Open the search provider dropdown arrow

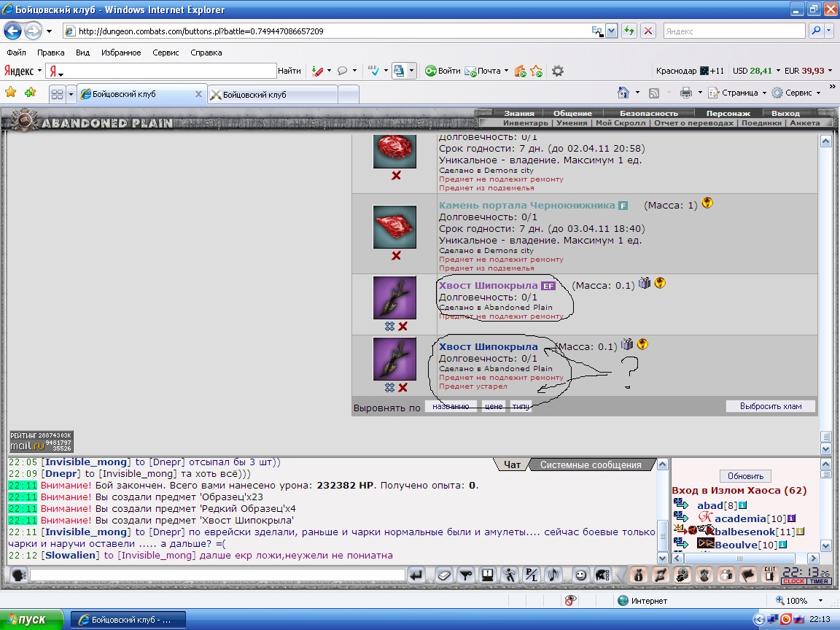click(x=829, y=31)
